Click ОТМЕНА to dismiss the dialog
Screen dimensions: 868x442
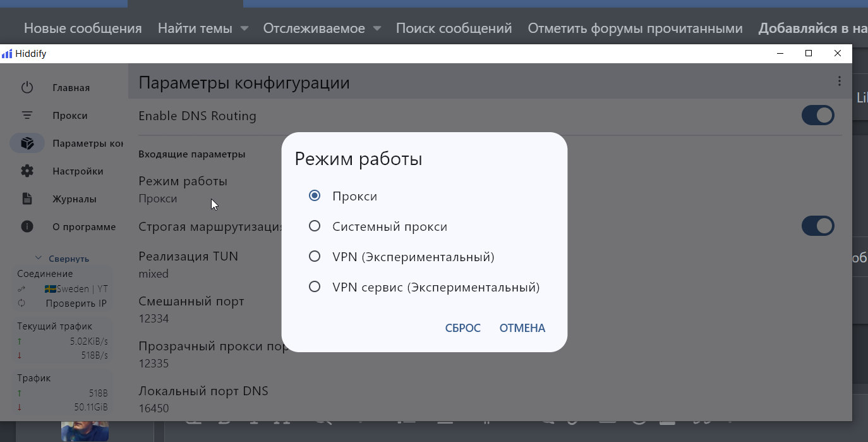pyautogui.click(x=522, y=328)
